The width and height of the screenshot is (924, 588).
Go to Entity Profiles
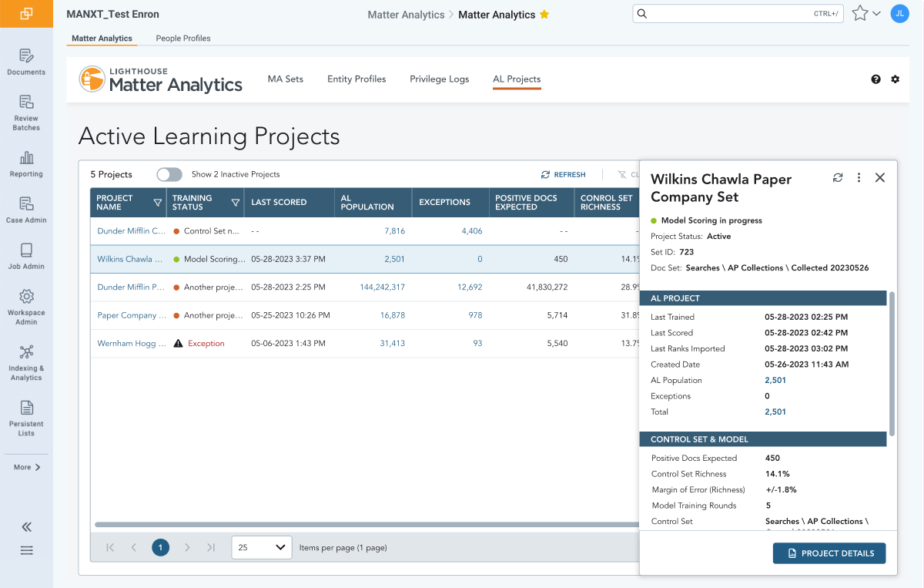click(x=357, y=79)
